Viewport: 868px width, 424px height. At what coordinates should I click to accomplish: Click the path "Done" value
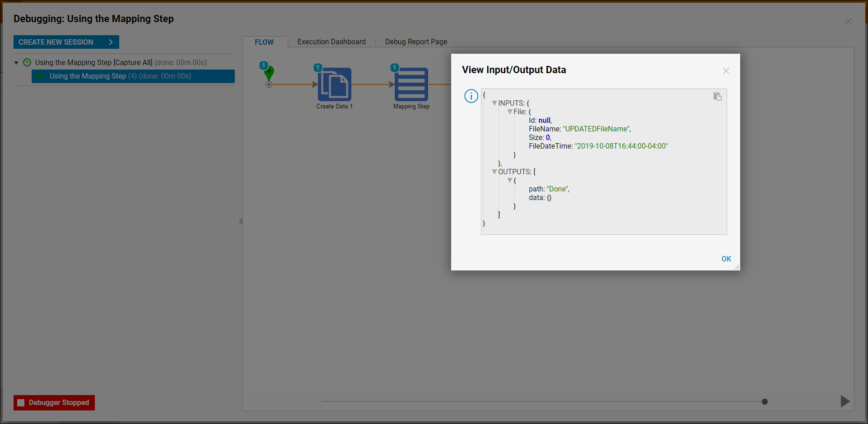pos(557,189)
